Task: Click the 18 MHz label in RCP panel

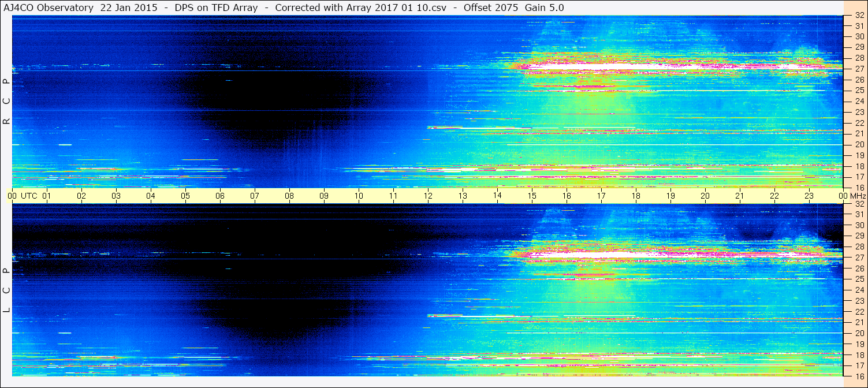Action: click(859, 166)
